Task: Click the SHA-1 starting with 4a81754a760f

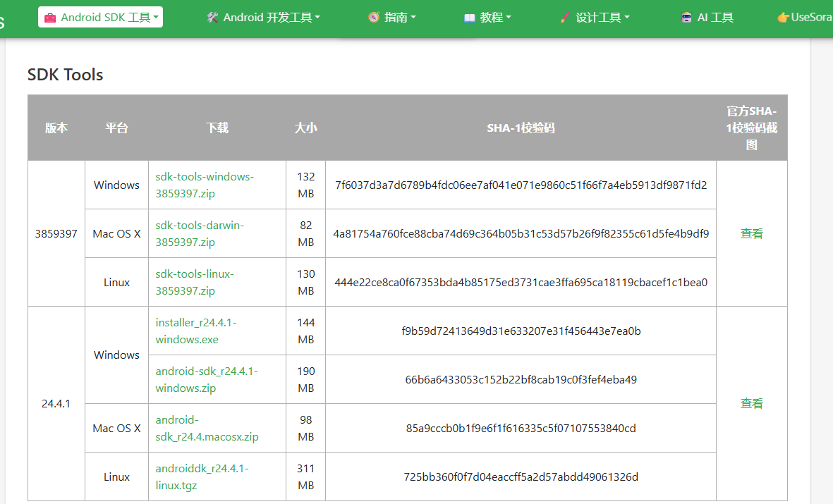Action: 521,234
